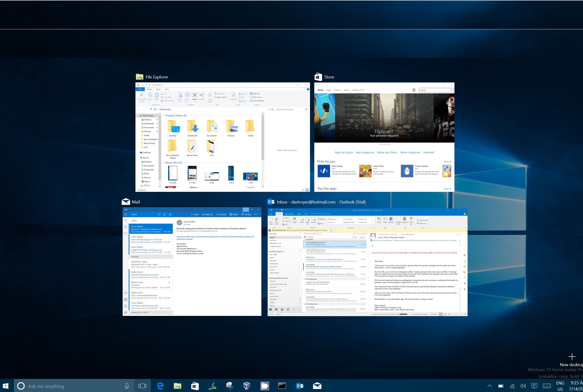Select the Mail window thumbnail
Viewport: 583px width, 392px height.
[x=192, y=261]
